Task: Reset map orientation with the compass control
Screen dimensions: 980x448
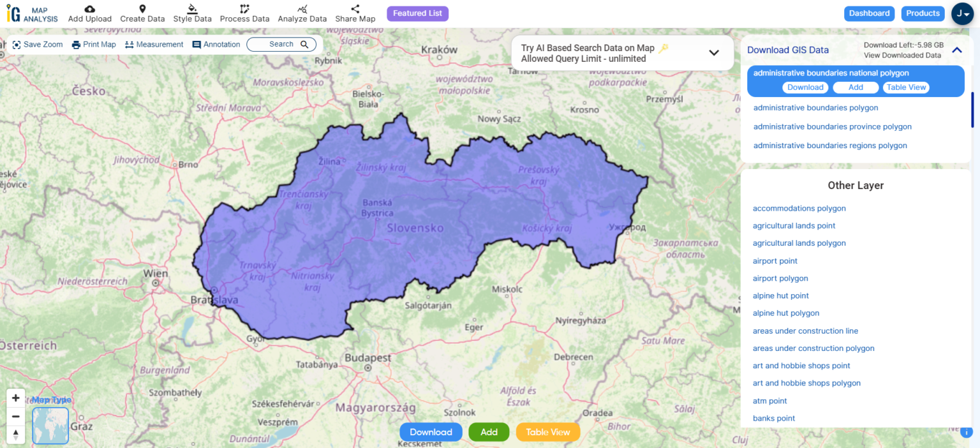Action: [x=15, y=435]
